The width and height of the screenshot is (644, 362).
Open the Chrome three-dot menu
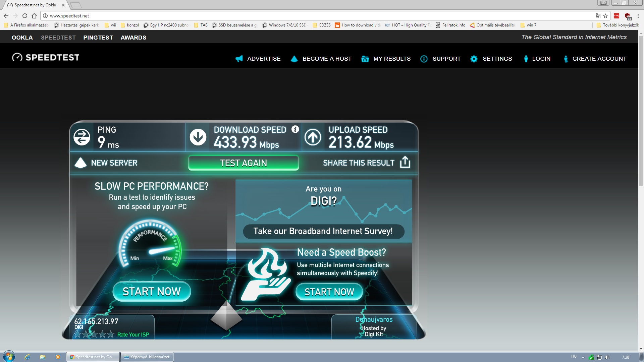(x=638, y=16)
